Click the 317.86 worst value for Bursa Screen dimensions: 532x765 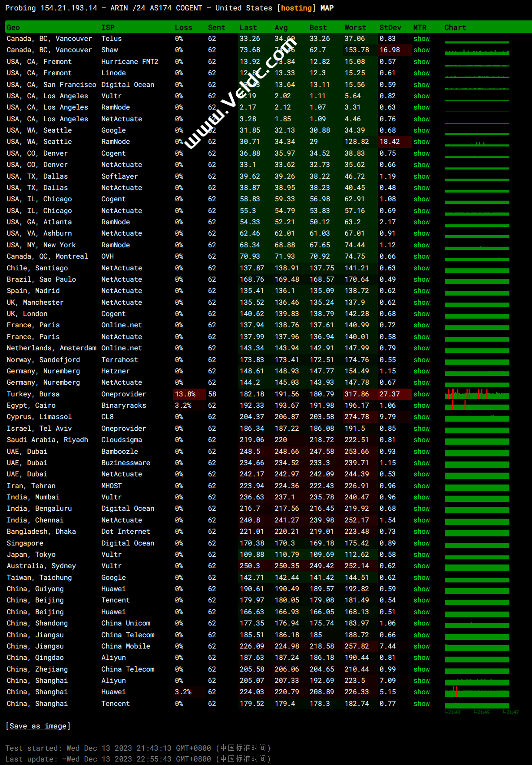tap(357, 394)
